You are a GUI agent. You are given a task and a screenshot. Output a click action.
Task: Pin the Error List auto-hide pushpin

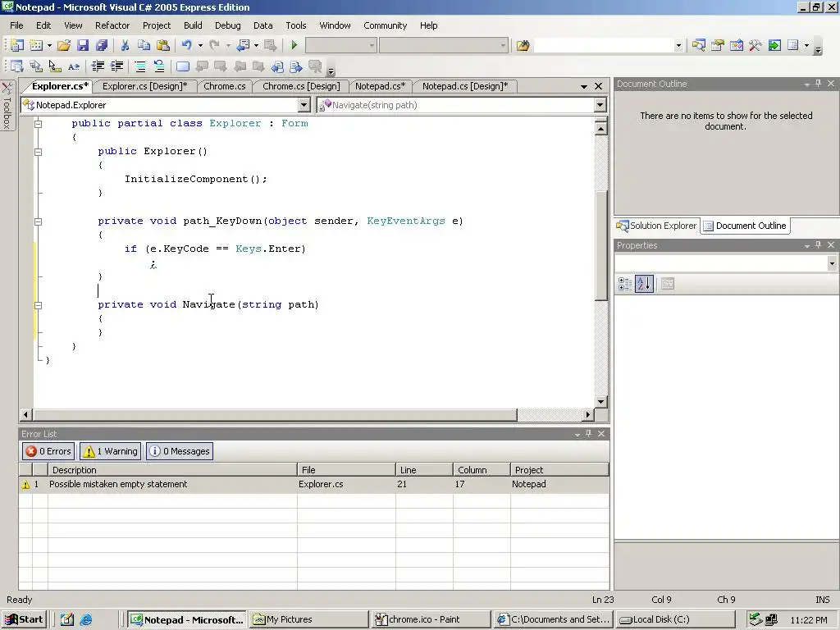[589, 433]
